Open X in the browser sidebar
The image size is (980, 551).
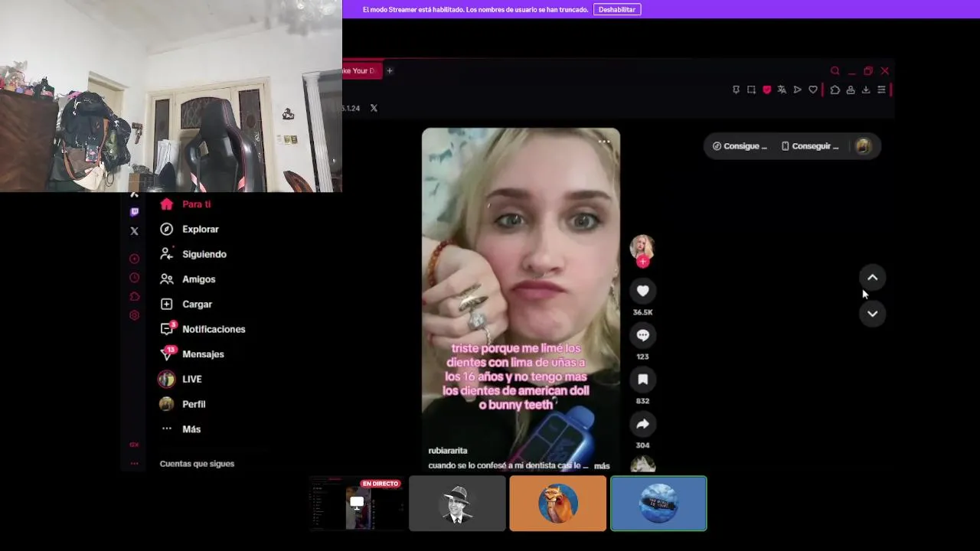135,230
